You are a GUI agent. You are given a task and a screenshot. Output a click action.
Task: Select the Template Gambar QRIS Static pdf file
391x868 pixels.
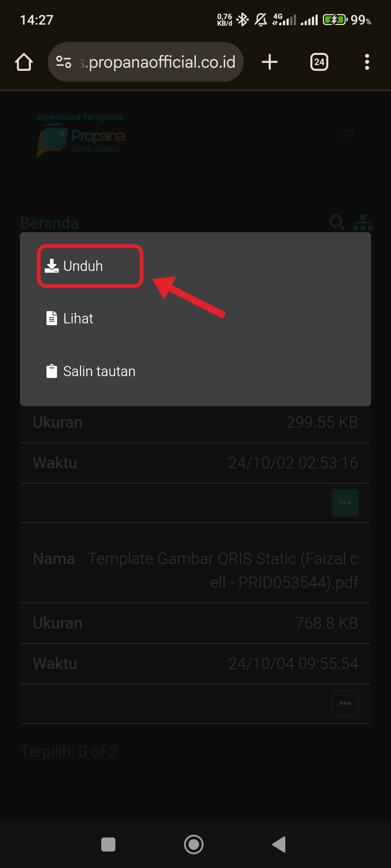[x=223, y=570]
